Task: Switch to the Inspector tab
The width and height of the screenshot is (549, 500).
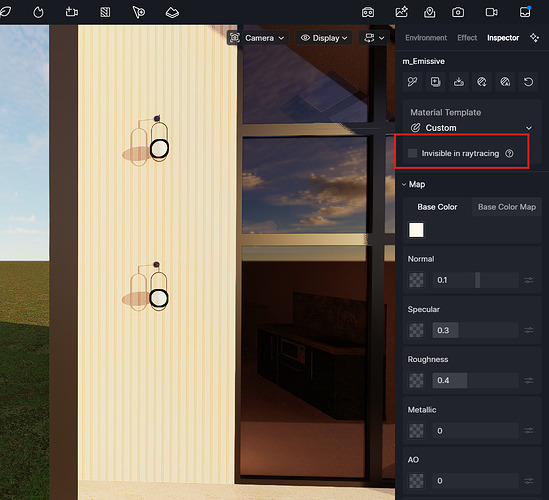Action: click(x=503, y=38)
